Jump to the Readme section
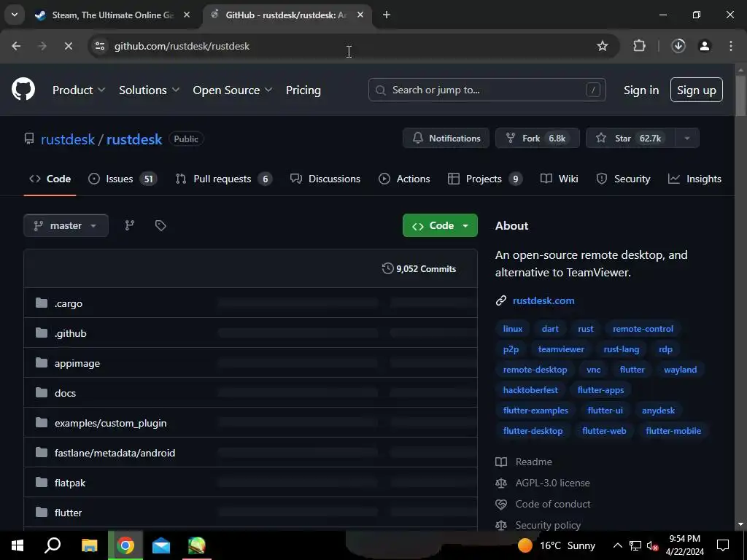 (533, 462)
